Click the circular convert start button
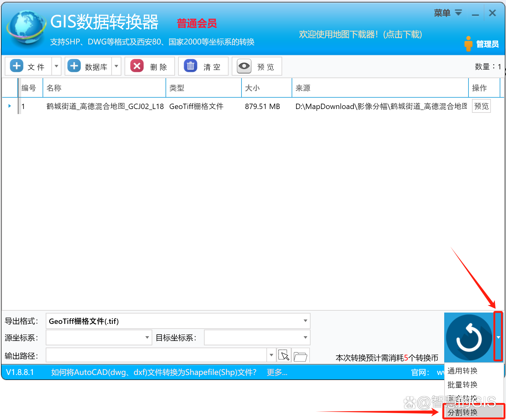Viewport: 506px width, 420px height. [469, 337]
